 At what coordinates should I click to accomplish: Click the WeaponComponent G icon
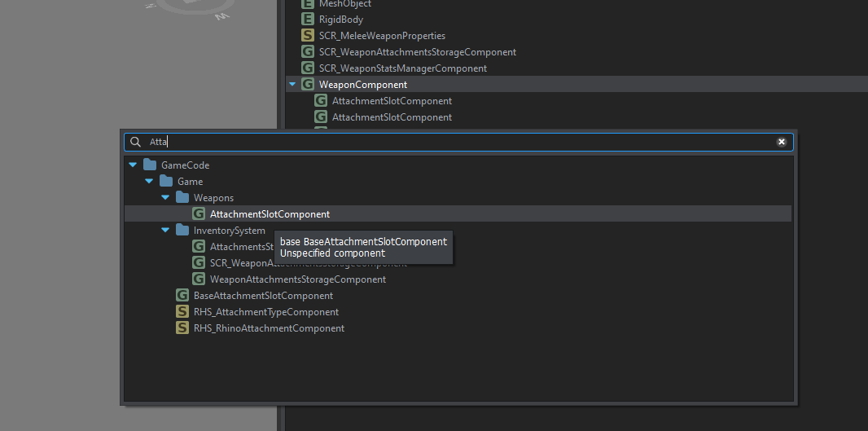308,84
